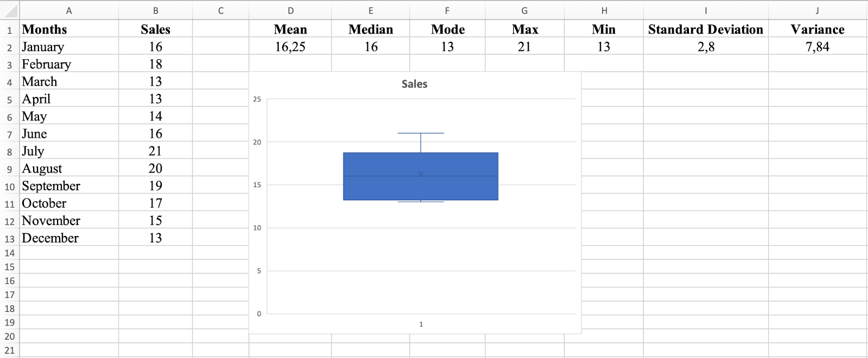The width and height of the screenshot is (868, 358).
Task: Select the Standard Deviation header cell
Action: click(705, 29)
